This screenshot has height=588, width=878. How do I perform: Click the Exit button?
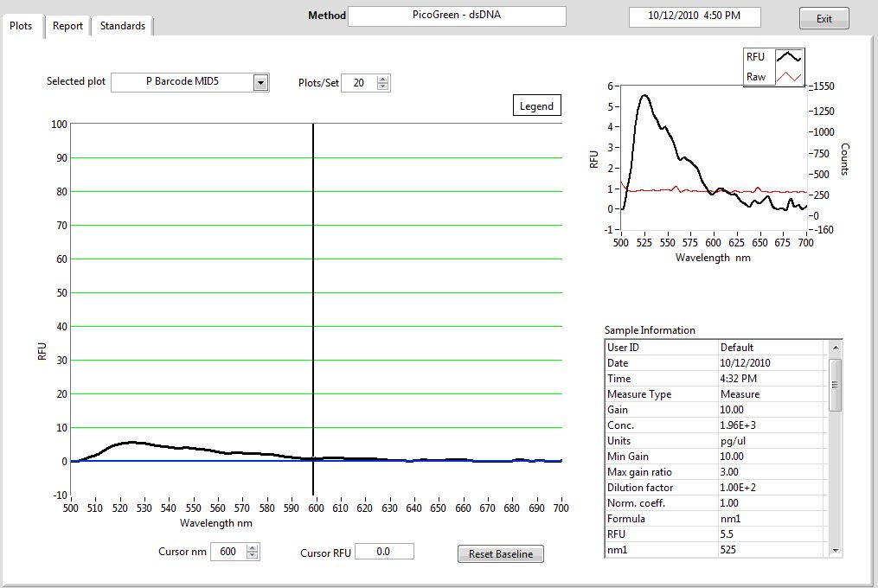pos(824,18)
